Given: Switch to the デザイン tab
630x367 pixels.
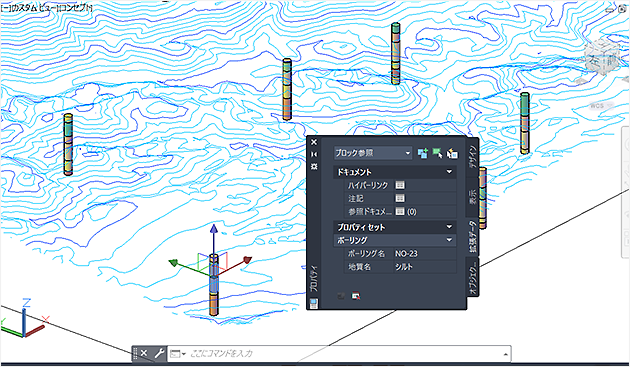Looking at the screenshot, I should point(472,157).
